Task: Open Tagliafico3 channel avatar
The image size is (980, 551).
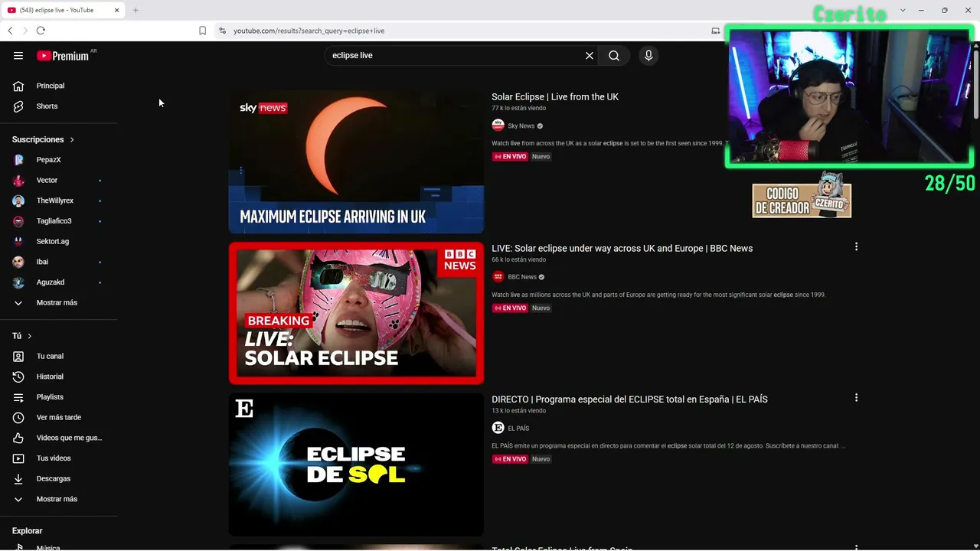Action: [18, 221]
